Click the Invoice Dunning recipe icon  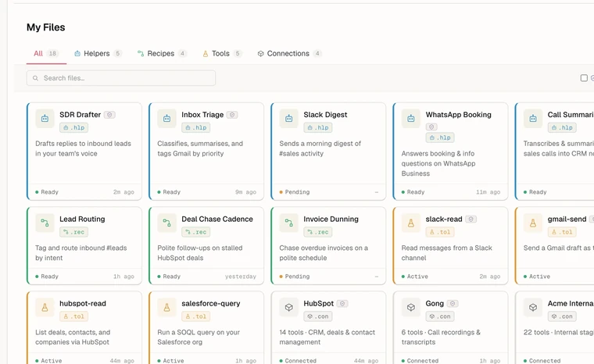[288, 223]
